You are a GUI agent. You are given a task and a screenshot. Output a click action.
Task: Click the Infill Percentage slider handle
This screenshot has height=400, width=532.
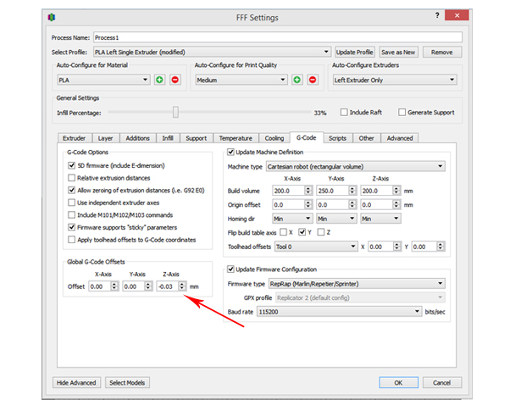175,112
